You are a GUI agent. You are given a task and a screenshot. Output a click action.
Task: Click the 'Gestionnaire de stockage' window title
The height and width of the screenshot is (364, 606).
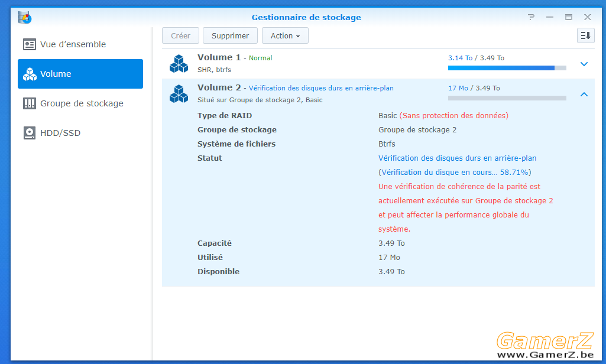pos(306,17)
